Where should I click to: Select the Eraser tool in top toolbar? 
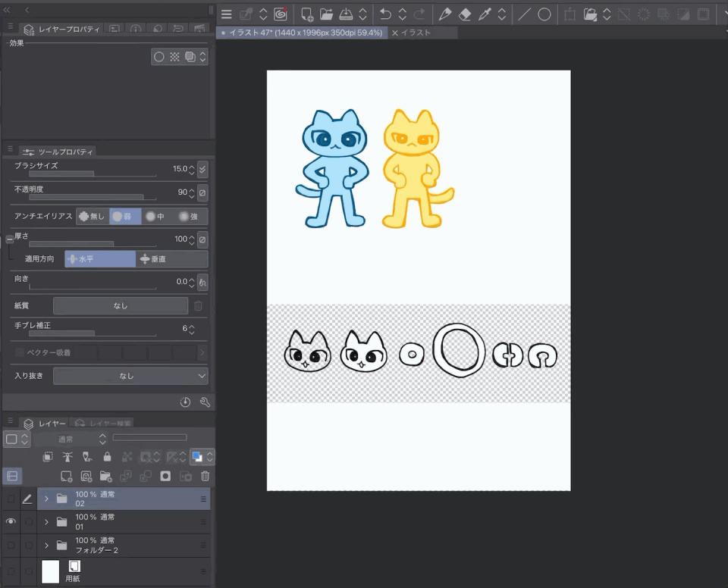point(466,14)
